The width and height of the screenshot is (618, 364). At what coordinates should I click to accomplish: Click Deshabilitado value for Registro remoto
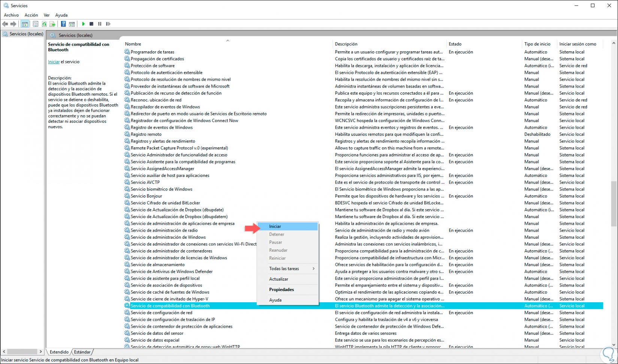click(x=537, y=134)
